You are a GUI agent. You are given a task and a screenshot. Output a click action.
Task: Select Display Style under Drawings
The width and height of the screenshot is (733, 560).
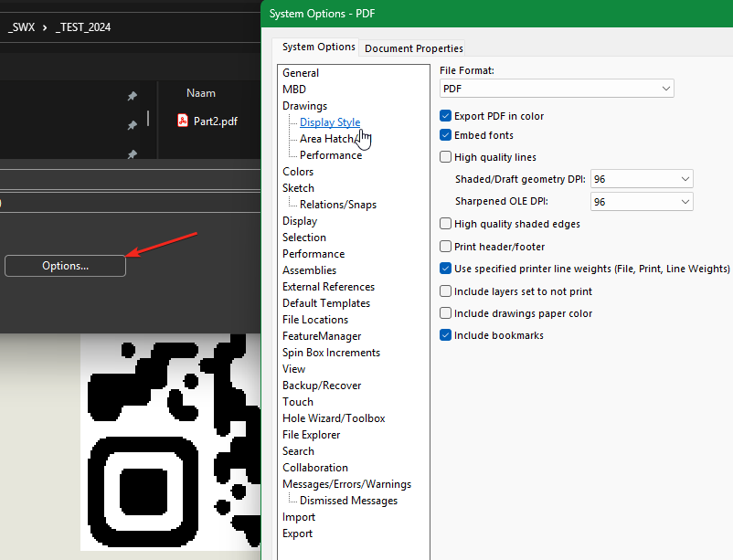329,122
